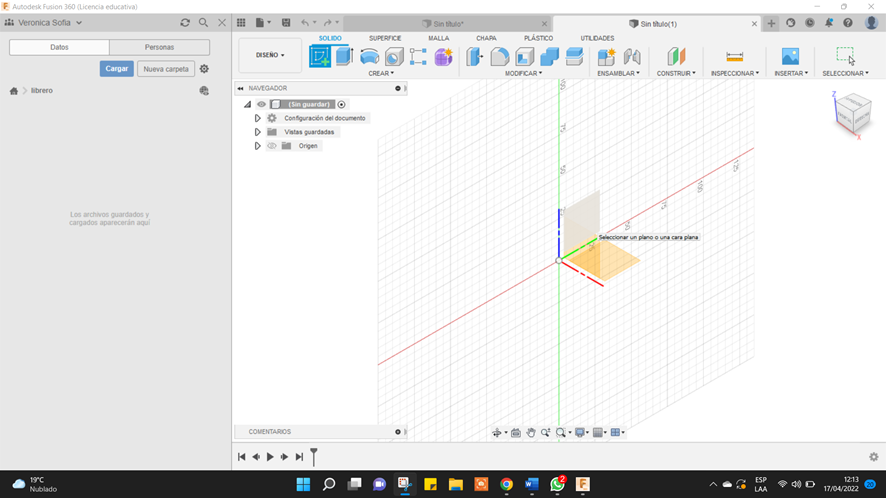The height and width of the screenshot is (498, 886).
Task: Toggle visibility of unsaved root component
Action: point(261,104)
